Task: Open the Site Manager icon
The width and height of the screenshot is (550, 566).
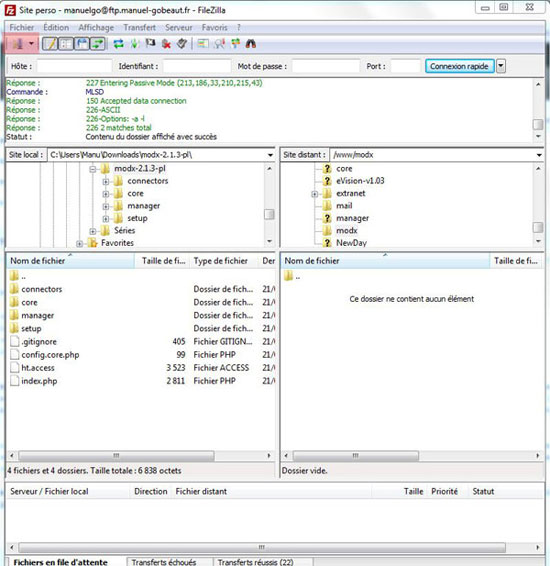Action: (x=18, y=44)
